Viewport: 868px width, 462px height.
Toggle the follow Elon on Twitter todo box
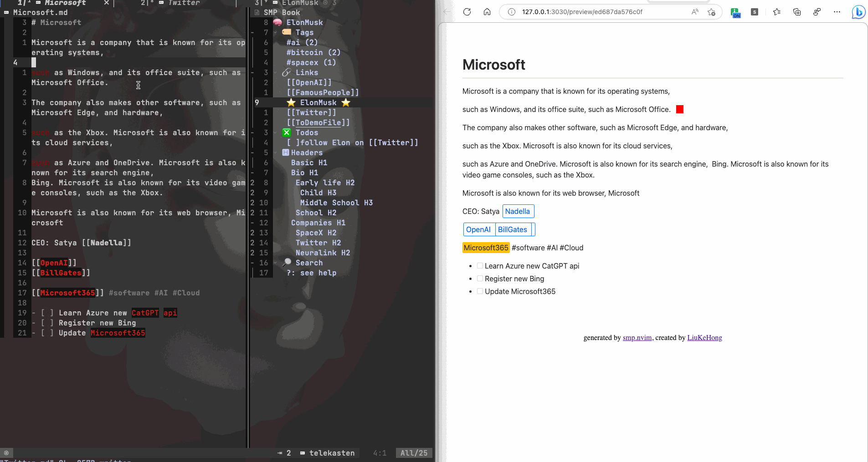coord(293,142)
